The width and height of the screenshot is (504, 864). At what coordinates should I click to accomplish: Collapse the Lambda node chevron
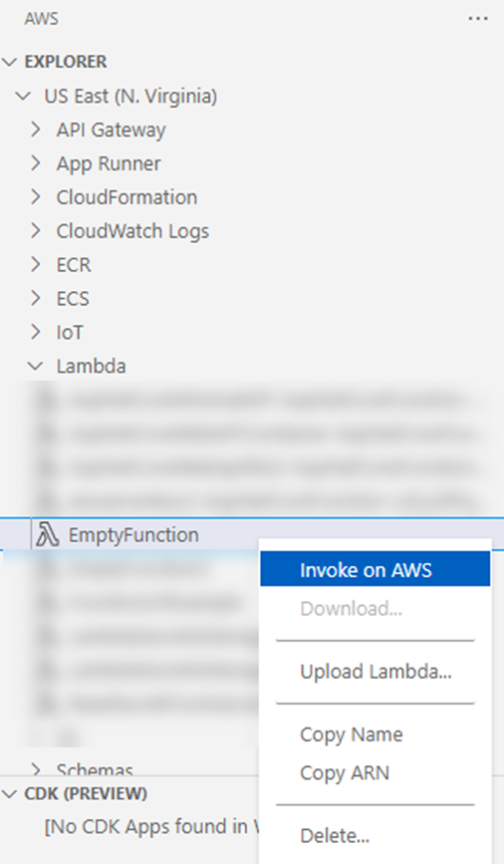coord(35,366)
